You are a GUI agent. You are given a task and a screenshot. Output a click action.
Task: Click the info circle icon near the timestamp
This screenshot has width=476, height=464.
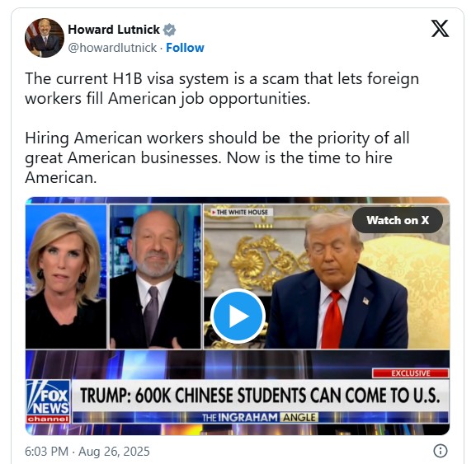pyautogui.click(x=441, y=451)
